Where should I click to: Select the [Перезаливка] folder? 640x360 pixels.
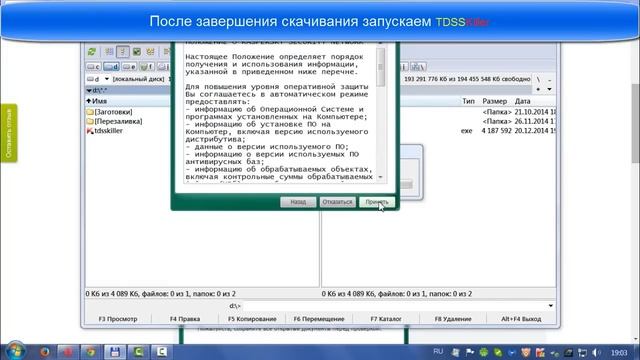coord(118,121)
